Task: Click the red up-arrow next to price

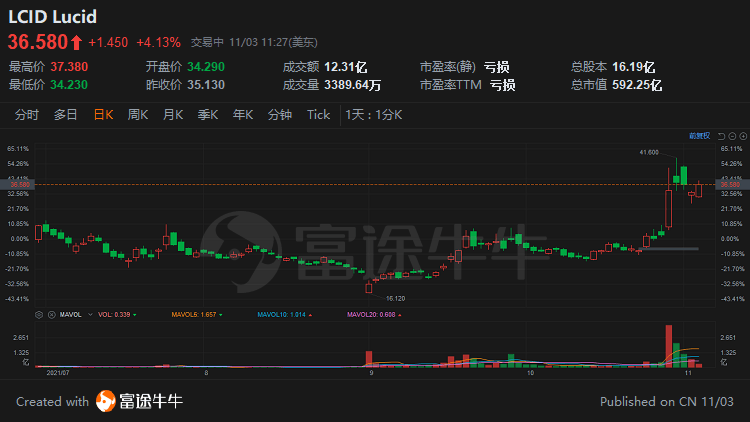Action: [x=77, y=43]
